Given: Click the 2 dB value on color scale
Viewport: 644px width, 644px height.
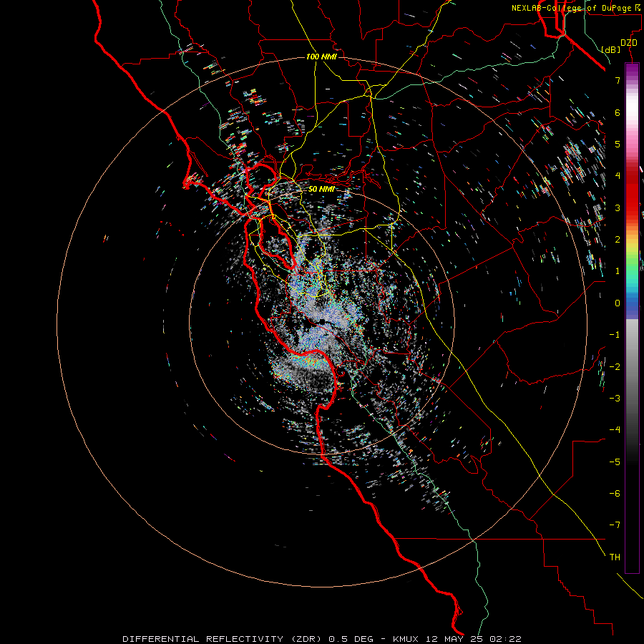Looking at the screenshot, I should [618, 240].
